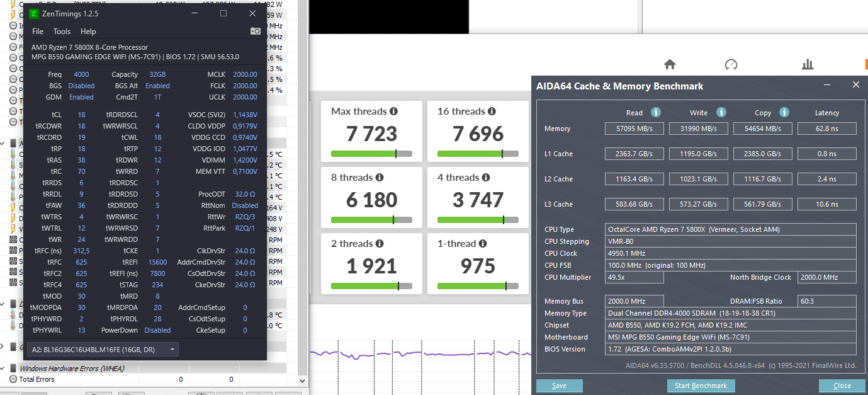Screen dimensions: 868x395
Task: Click the chip icon of Windows Hardware Errors group
Action: [x=13, y=368]
